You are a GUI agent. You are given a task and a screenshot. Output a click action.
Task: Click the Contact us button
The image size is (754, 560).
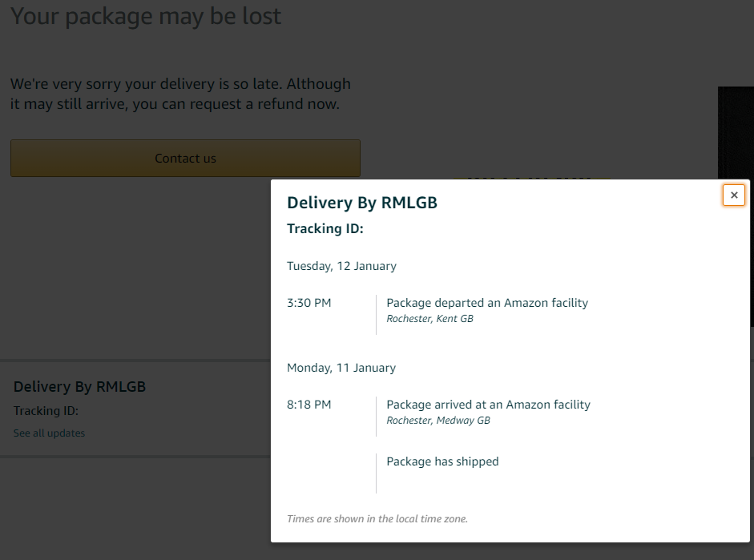(x=185, y=158)
